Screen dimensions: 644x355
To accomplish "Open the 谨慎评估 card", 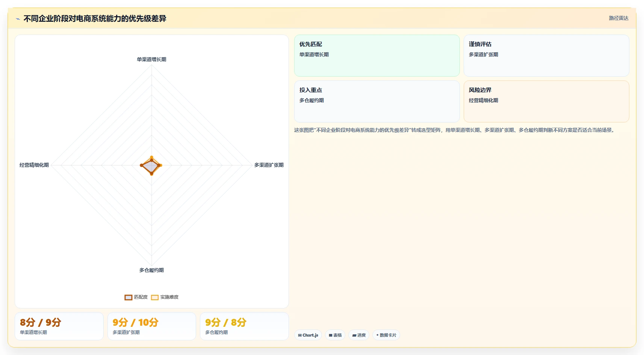I will (x=546, y=56).
